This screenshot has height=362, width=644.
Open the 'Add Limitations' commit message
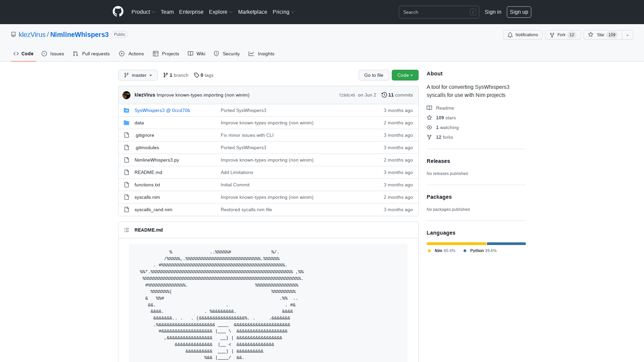[237, 172]
